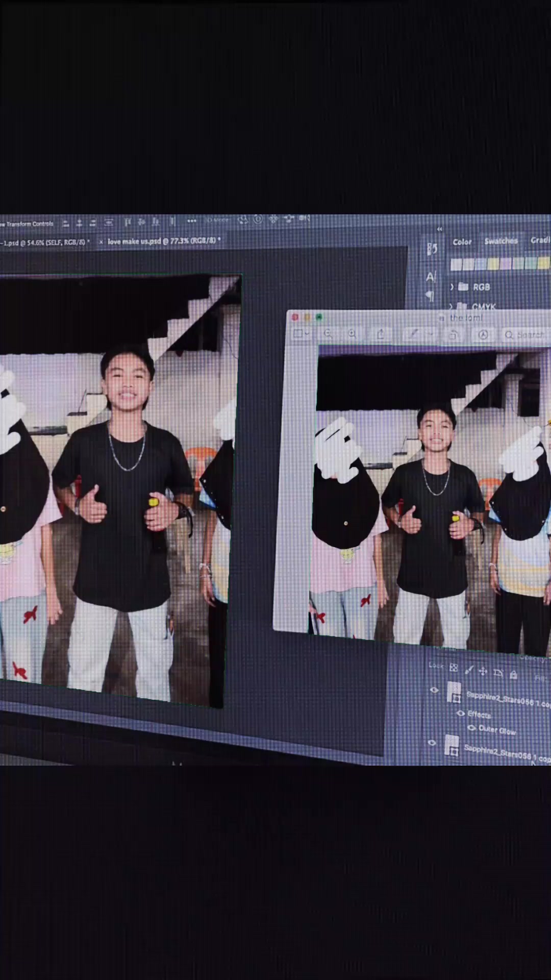Click align horizontal centers icon in options bar
Screen dimensions: 551x980
[x=79, y=223]
